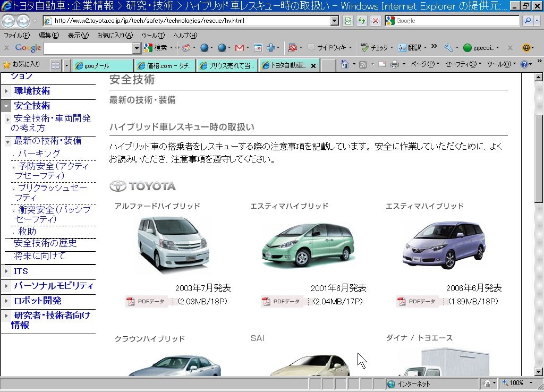Open the search provider dropdown arrow
Image resolution: width=544 pixels, height=392 pixels.
click(x=537, y=21)
